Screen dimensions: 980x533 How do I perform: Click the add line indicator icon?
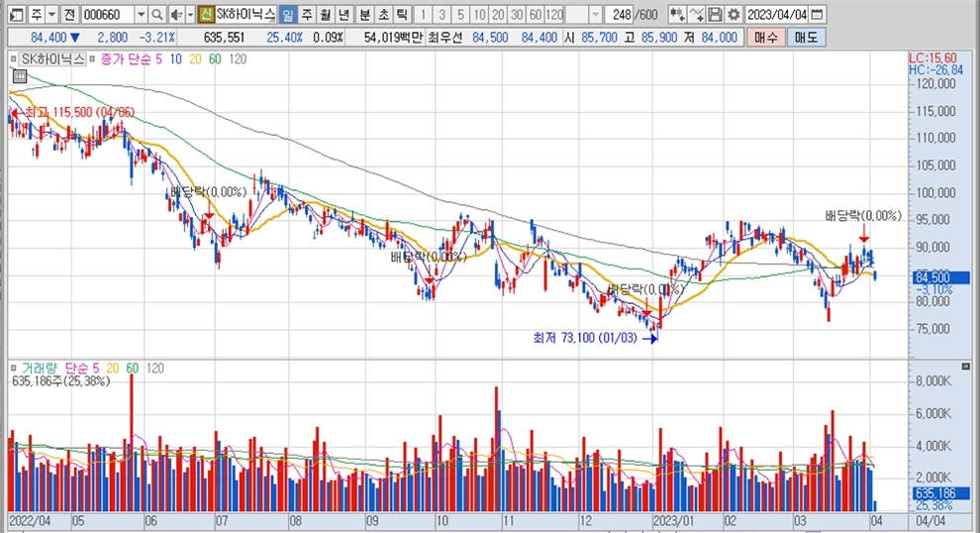(x=696, y=15)
